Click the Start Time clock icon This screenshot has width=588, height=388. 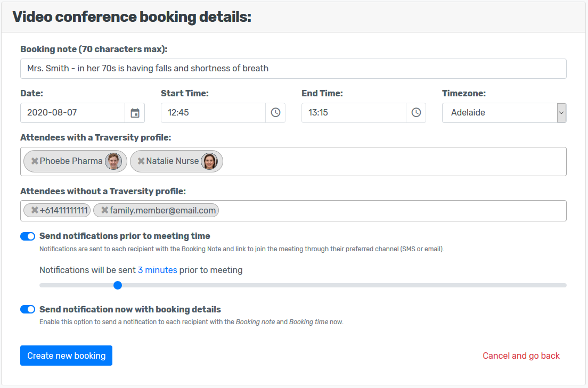click(x=275, y=113)
